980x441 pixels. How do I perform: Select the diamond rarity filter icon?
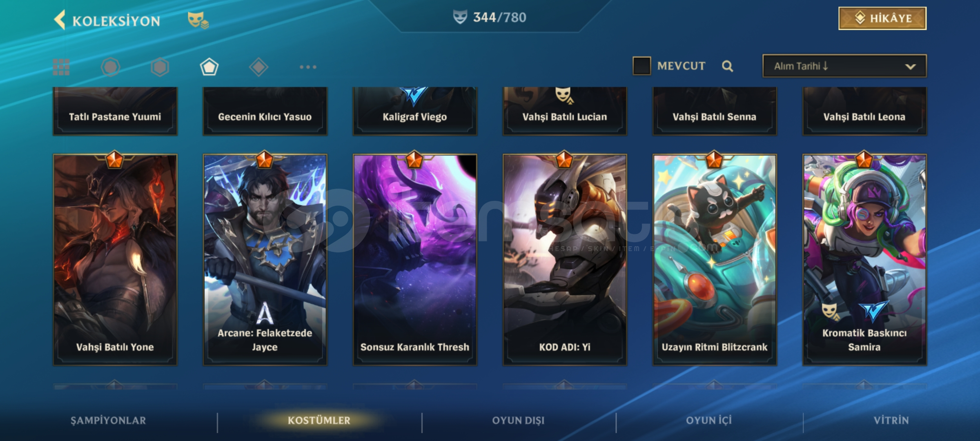pos(258,67)
